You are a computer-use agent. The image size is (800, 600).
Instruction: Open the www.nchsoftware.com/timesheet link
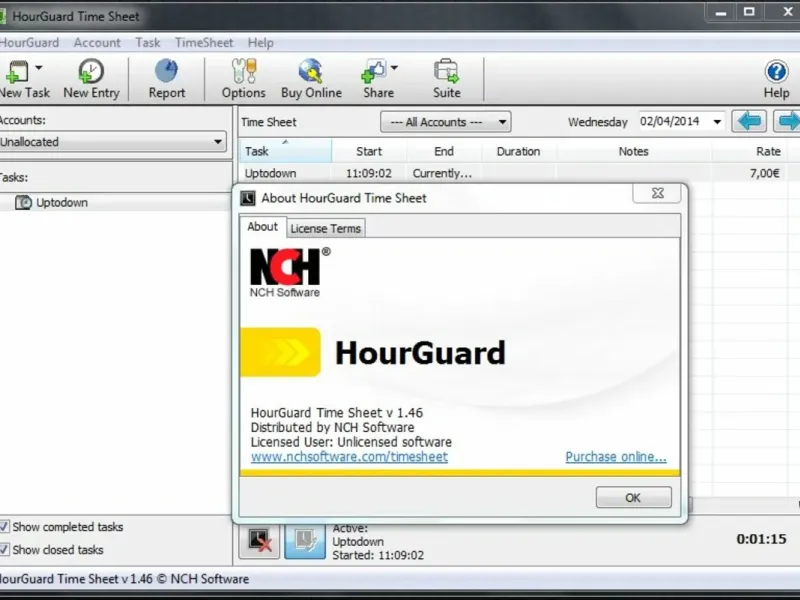(x=349, y=457)
